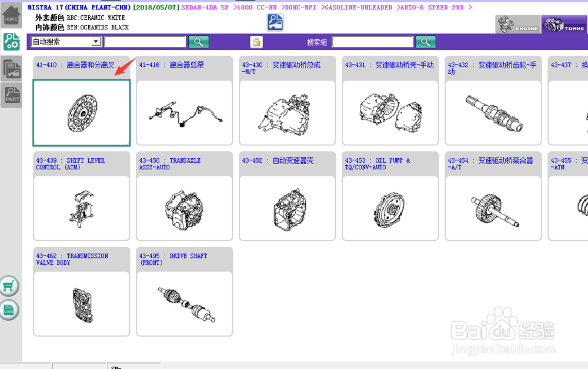Click the 43-439 SHIFT LEVER CONTROL title
588x369 pixels.
(x=71, y=164)
